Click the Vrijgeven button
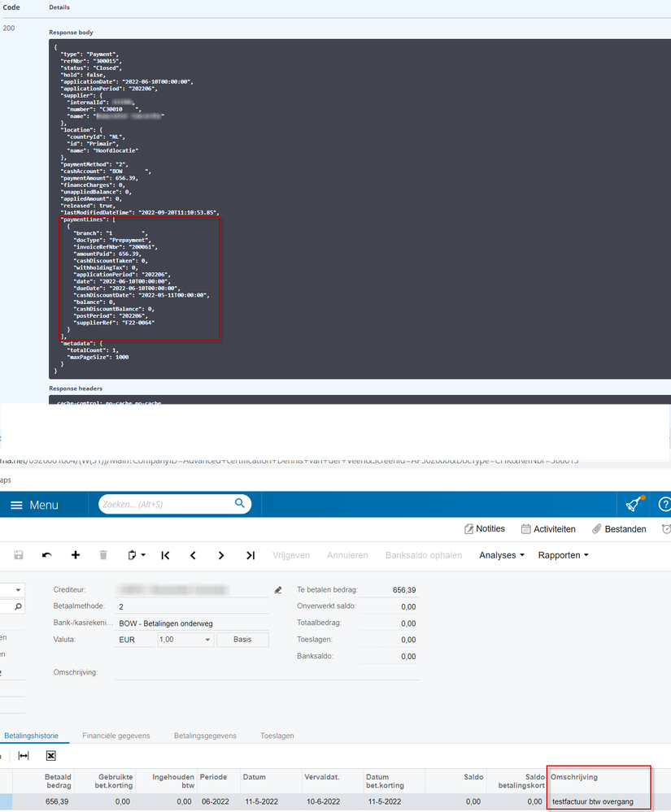The height and width of the screenshot is (812, 671). pos(291,555)
